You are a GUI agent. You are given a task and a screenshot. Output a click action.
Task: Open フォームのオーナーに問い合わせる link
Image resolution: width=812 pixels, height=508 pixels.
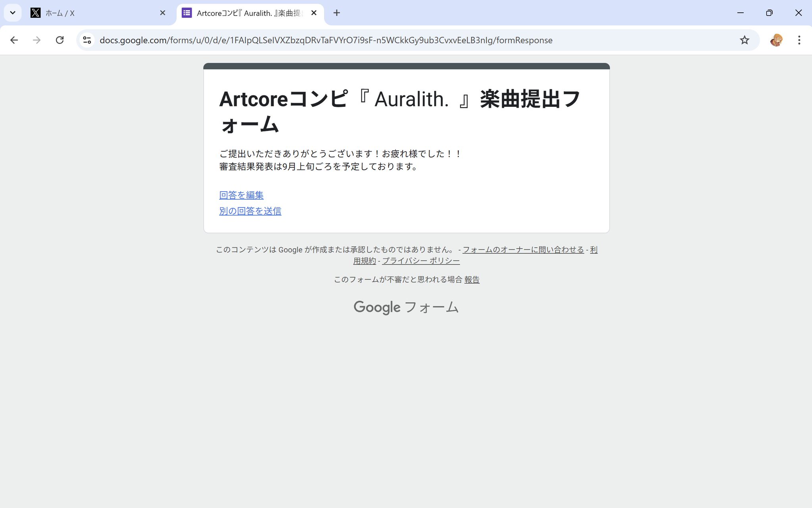click(x=523, y=250)
